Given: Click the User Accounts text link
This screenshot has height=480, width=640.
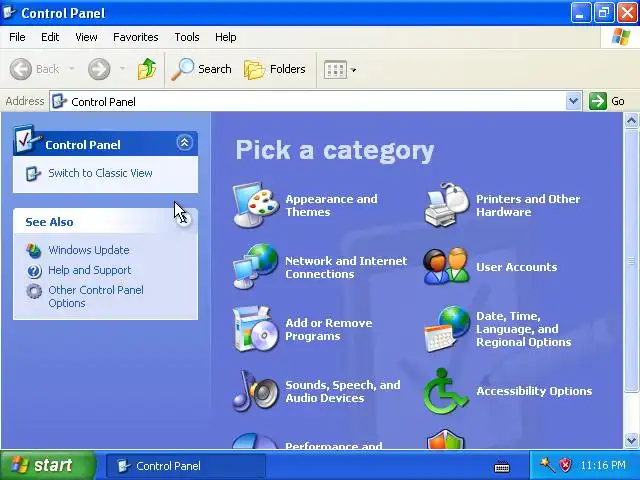Looking at the screenshot, I should click(x=516, y=267).
